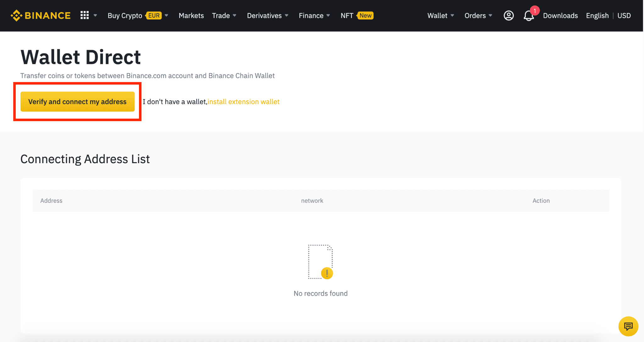Click install extension wallet link
644x342 pixels.
click(x=244, y=101)
